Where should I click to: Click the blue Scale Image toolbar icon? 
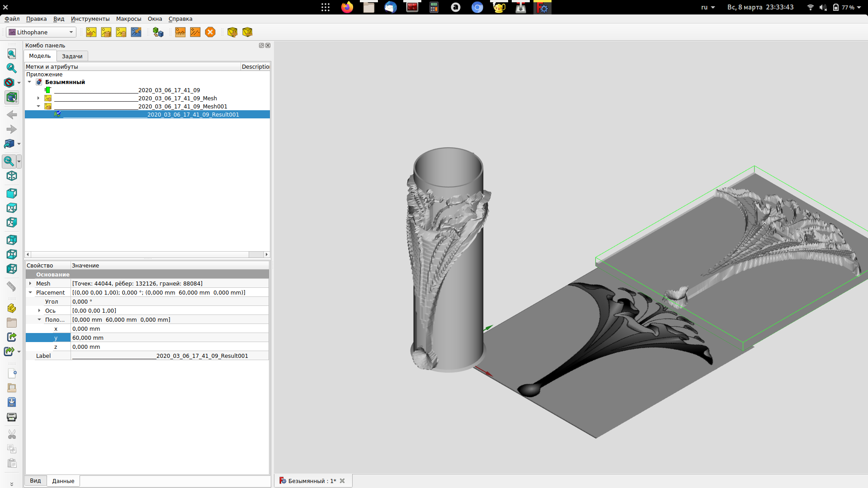136,32
